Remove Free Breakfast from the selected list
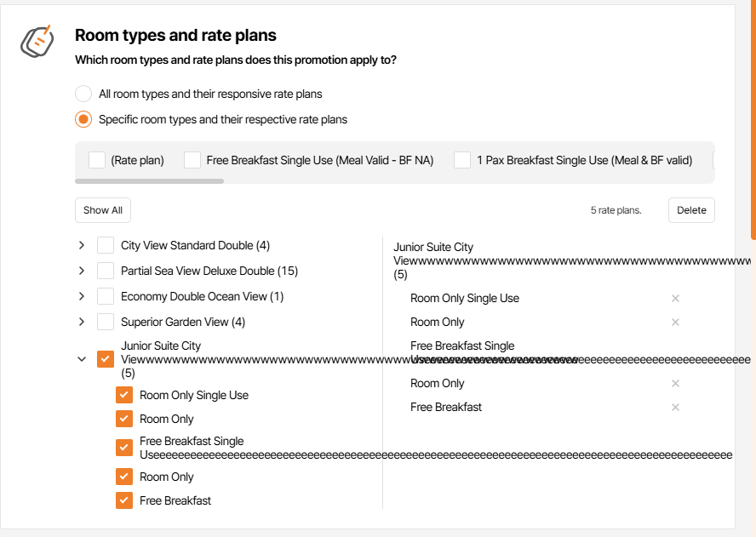The image size is (756, 537). [x=675, y=408]
